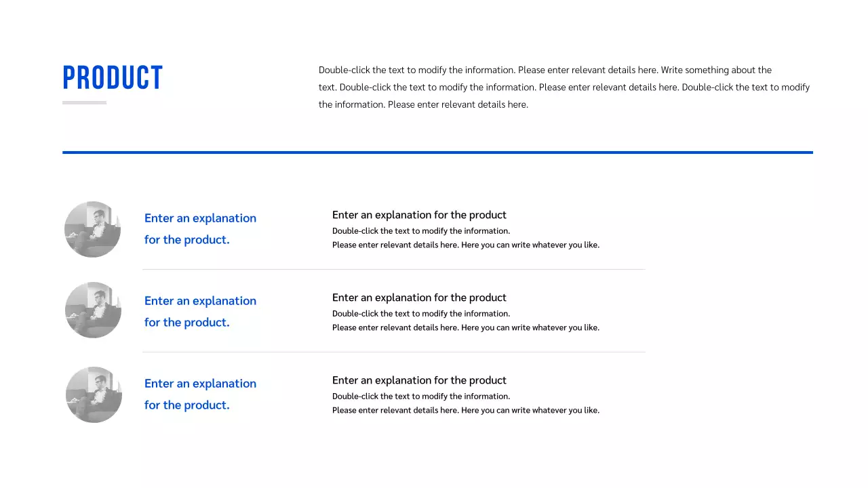Click the blue heading in the bottom row
Screen dimensions: 868x488
[x=200, y=394]
